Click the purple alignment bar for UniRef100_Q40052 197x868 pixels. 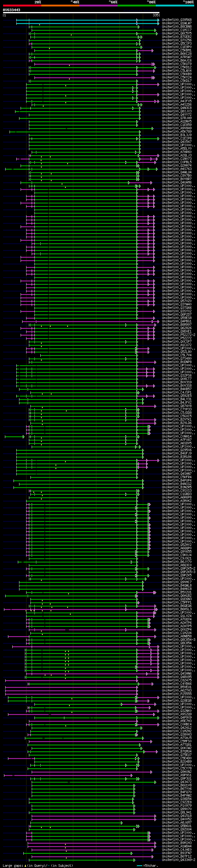[94, 819]
